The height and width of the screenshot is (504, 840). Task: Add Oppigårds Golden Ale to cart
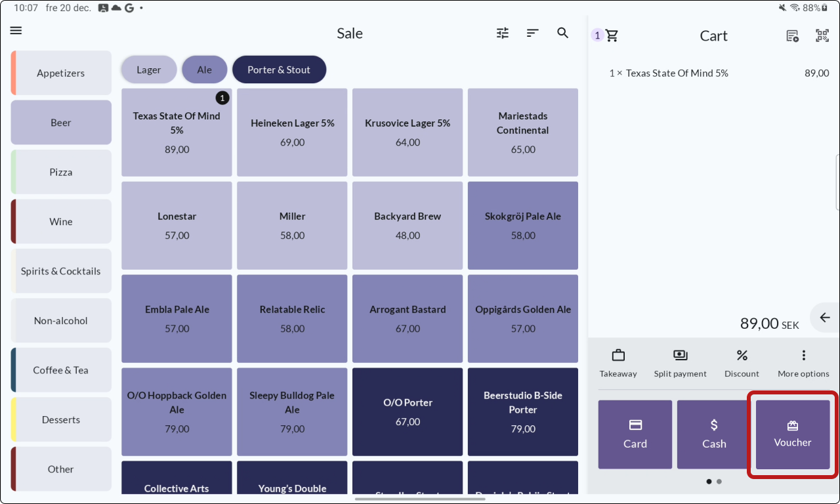[x=523, y=319]
